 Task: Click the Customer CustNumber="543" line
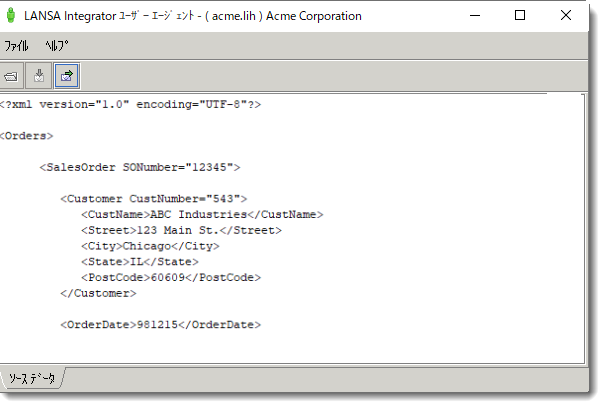click(154, 199)
